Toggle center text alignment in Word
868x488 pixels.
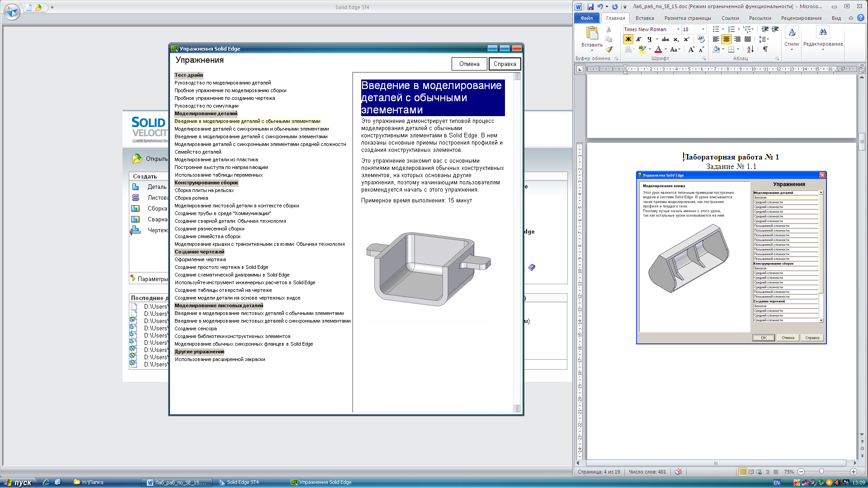726,39
